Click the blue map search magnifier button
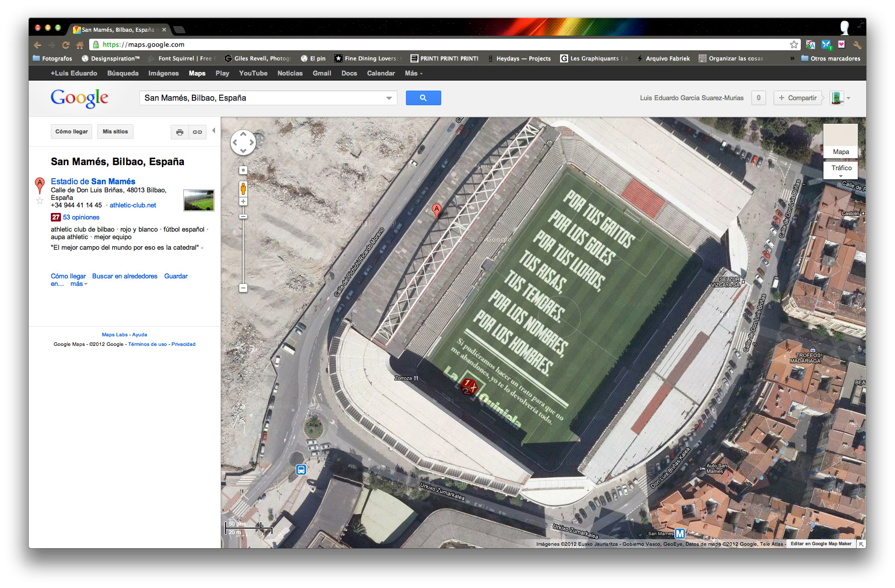Image resolution: width=895 pixels, height=588 pixels. [x=423, y=98]
